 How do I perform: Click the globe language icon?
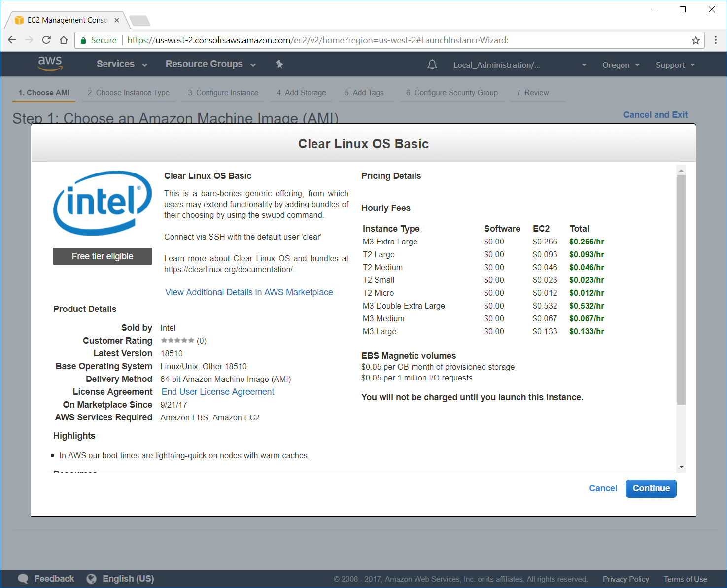coord(91,579)
